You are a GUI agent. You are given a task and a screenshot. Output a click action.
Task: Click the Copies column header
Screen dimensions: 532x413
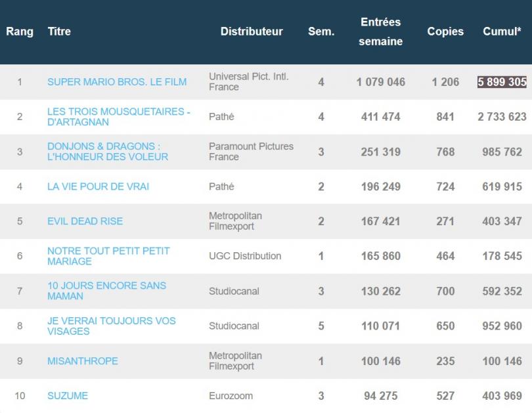pos(445,32)
